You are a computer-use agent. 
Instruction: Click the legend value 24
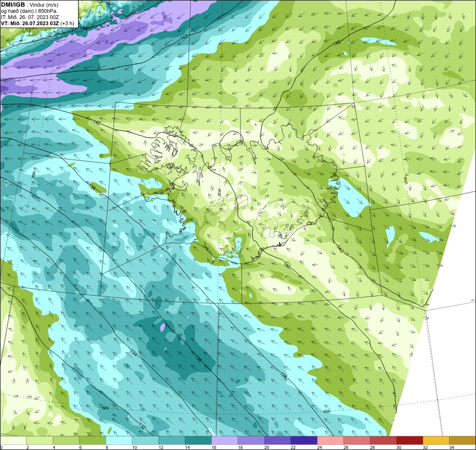(x=319, y=447)
